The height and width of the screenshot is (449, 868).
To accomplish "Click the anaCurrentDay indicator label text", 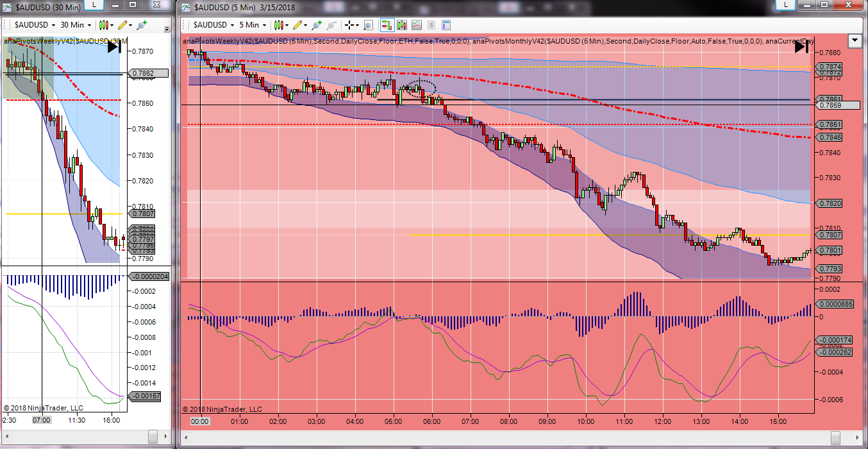I will [x=790, y=40].
